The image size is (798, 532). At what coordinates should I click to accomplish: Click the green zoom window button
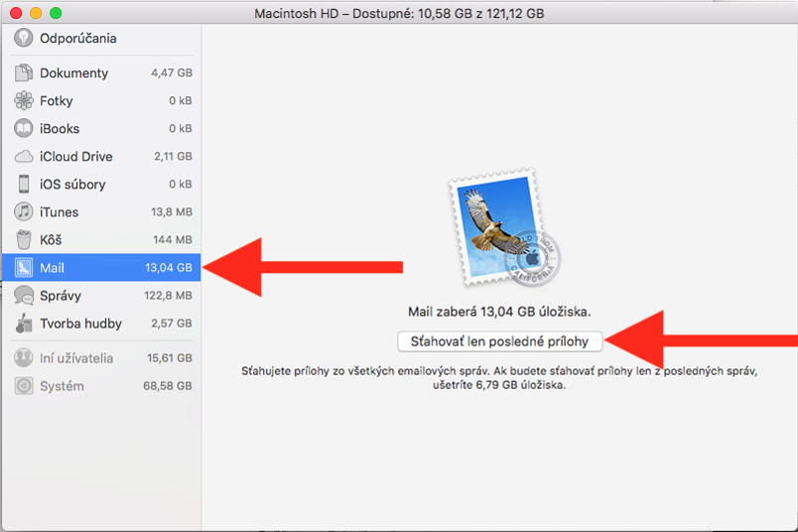pyautogui.click(x=56, y=14)
